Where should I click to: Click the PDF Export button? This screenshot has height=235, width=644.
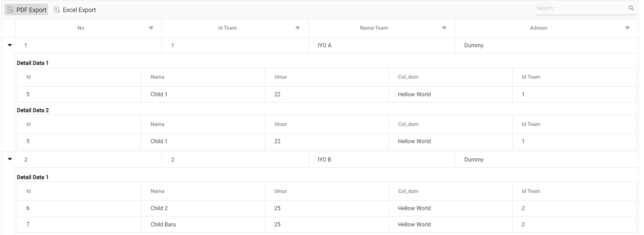tap(27, 10)
